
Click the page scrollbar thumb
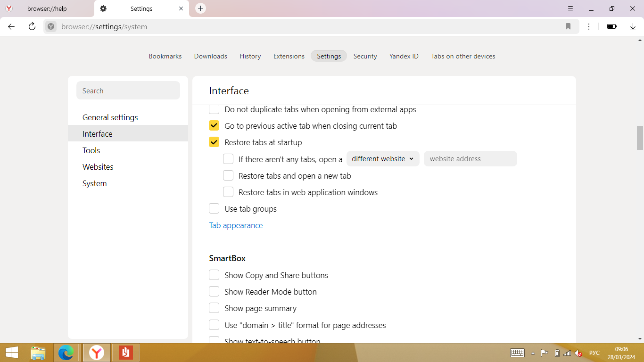pyautogui.click(x=640, y=138)
